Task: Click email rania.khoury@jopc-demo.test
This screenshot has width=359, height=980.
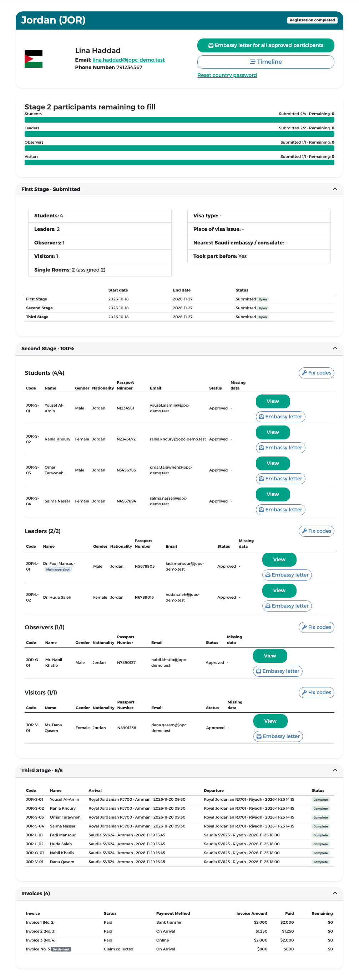Action: click(178, 439)
